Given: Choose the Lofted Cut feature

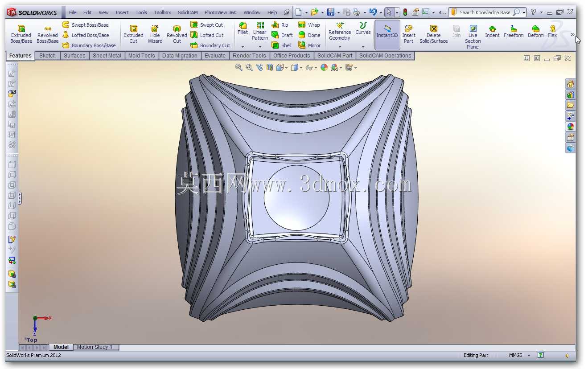Looking at the screenshot, I should (207, 35).
